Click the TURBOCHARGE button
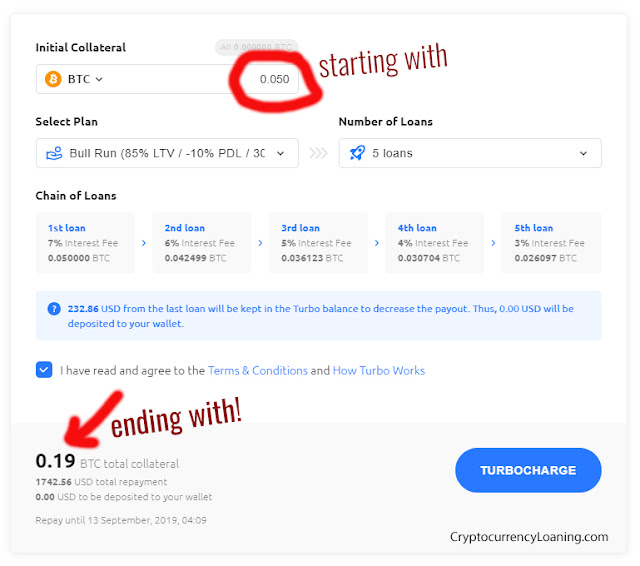 (528, 470)
